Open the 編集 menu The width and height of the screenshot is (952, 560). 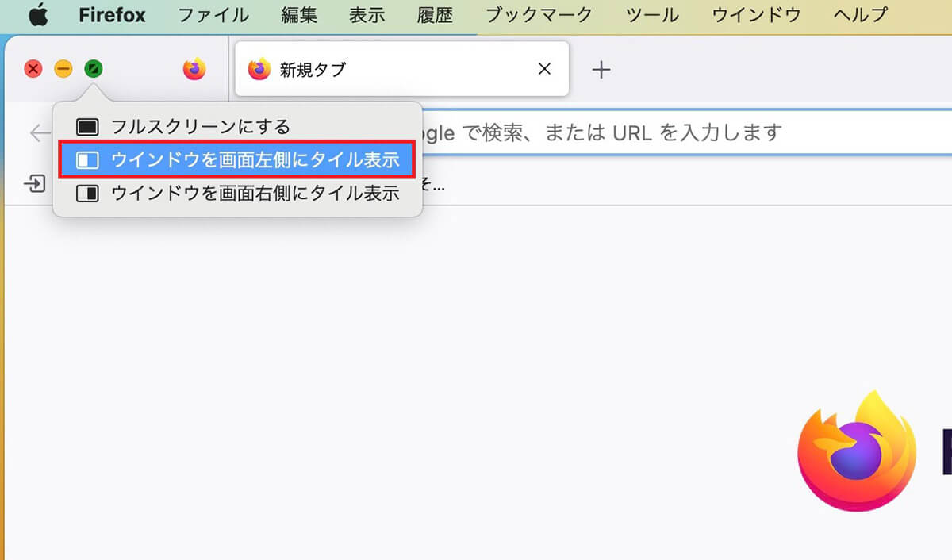[x=299, y=15]
